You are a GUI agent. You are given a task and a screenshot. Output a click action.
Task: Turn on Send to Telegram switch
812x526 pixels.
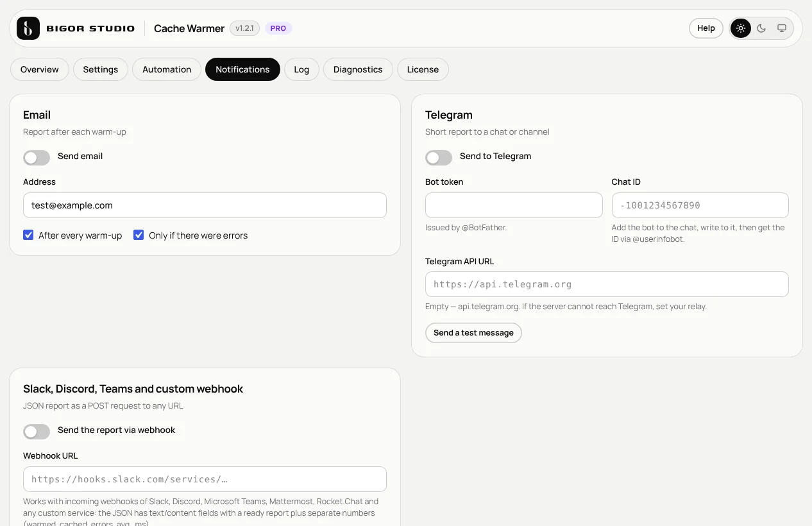coord(439,157)
